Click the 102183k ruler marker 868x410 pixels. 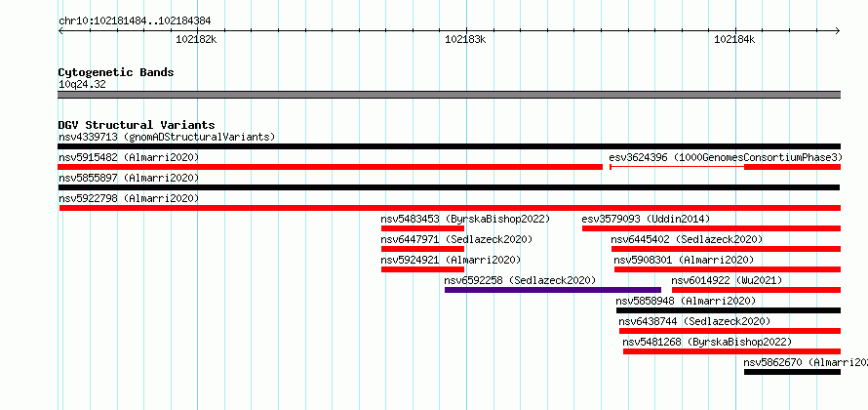[465, 39]
